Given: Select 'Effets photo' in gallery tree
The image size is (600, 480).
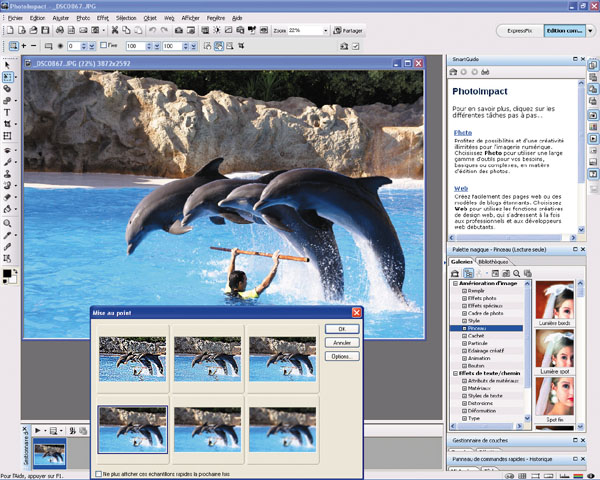Looking at the screenshot, I should pos(480,298).
